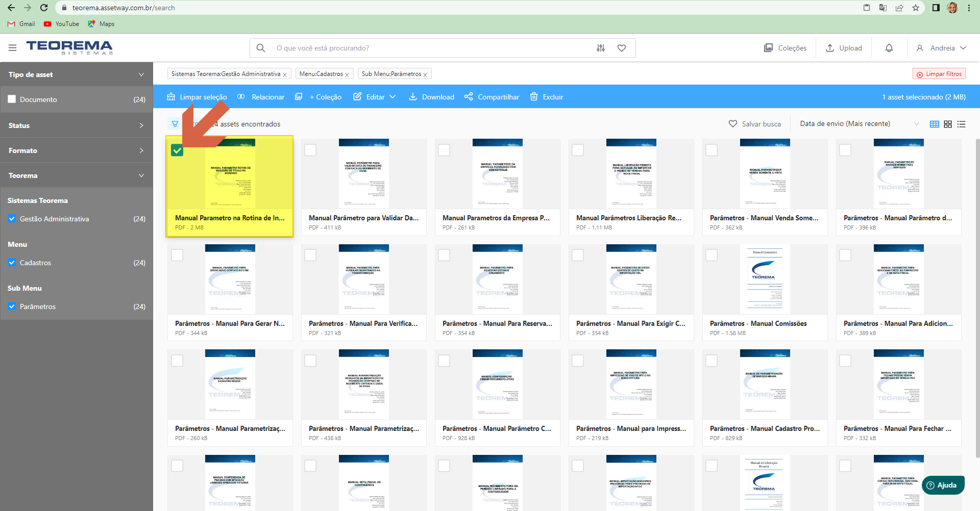980x511 pixels.
Task: Open the Editar dropdown in toolbar
Action: 375,97
